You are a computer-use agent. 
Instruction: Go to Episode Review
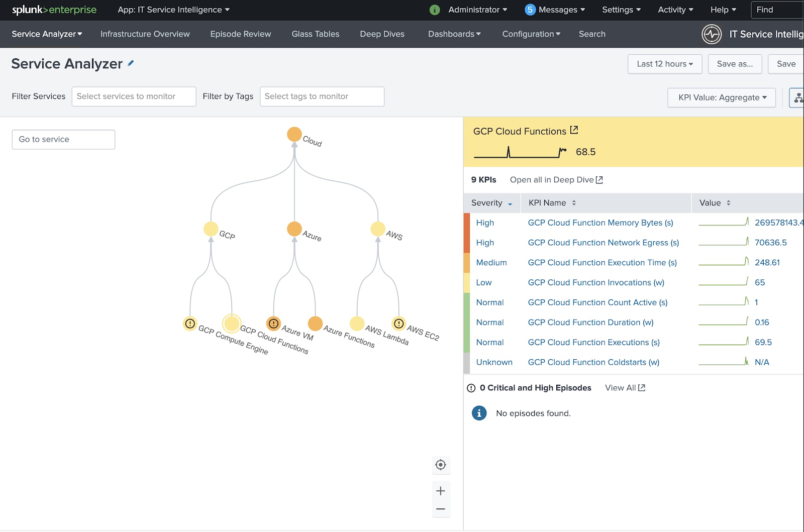(241, 34)
